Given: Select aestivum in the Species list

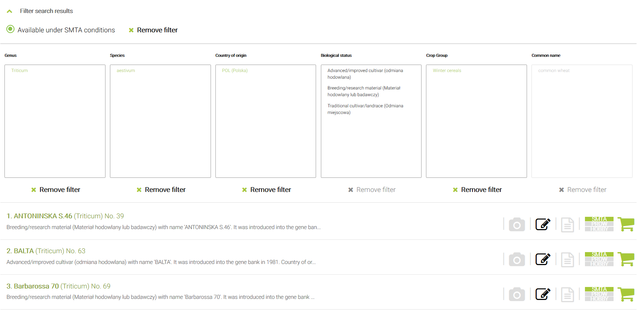Looking at the screenshot, I should (x=126, y=71).
